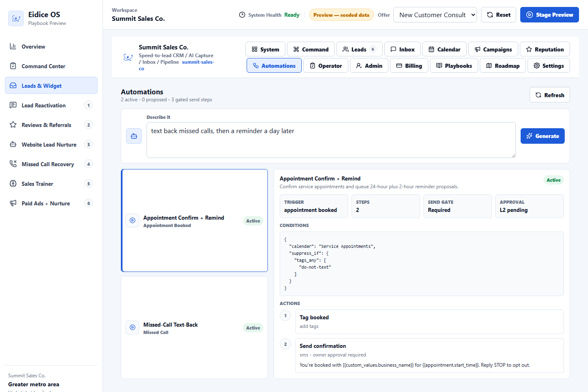Click the Reviews & Referrals star icon
588x392 pixels.
(13, 125)
